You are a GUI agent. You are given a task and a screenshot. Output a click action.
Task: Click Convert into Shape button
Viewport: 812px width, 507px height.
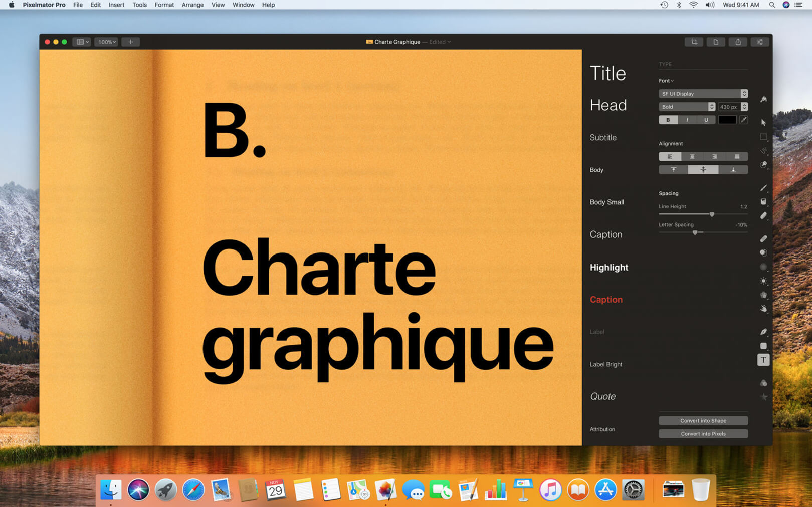pyautogui.click(x=703, y=421)
